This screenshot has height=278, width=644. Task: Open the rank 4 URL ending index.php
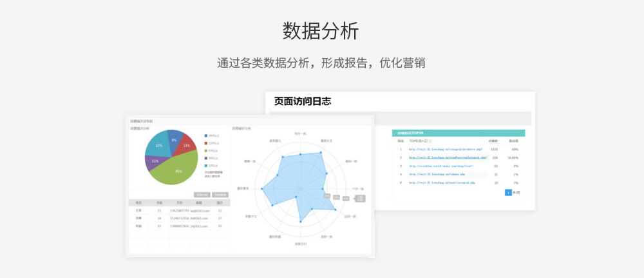436,174
